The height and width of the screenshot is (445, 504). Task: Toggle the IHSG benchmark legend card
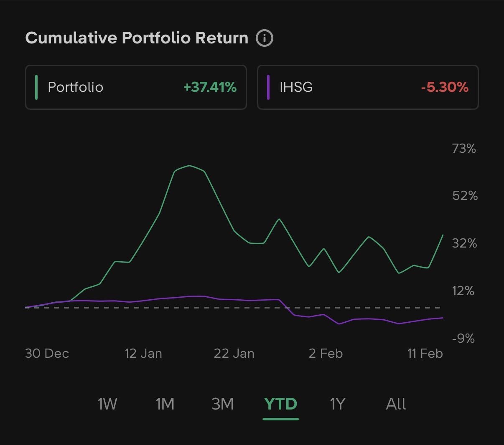[367, 87]
